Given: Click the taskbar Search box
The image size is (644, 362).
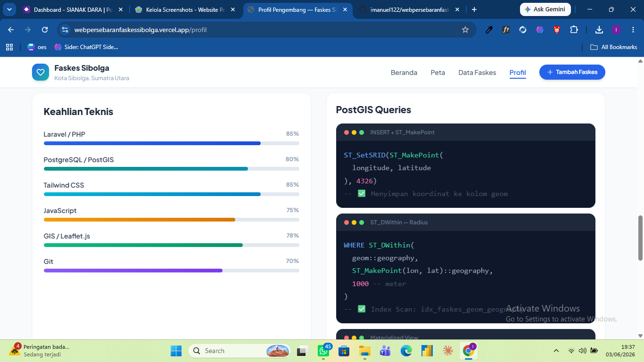Looking at the screenshot, I should 239,351.
